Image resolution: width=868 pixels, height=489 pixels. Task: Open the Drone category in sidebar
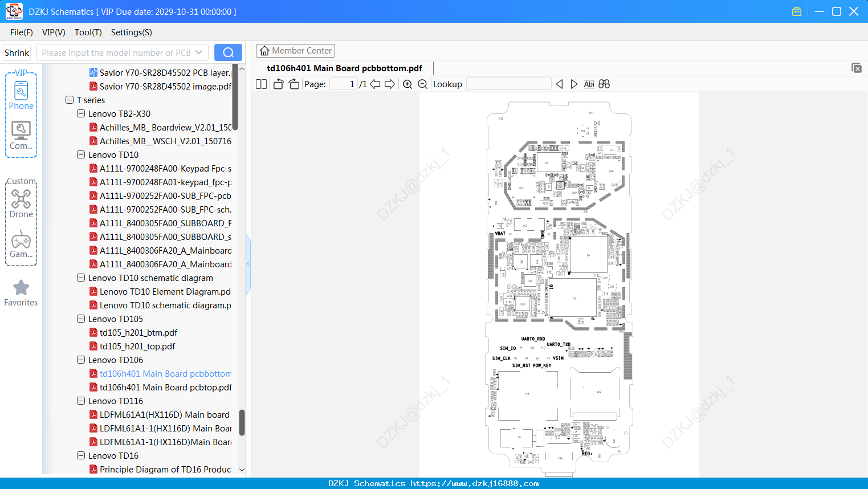coord(21,203)
